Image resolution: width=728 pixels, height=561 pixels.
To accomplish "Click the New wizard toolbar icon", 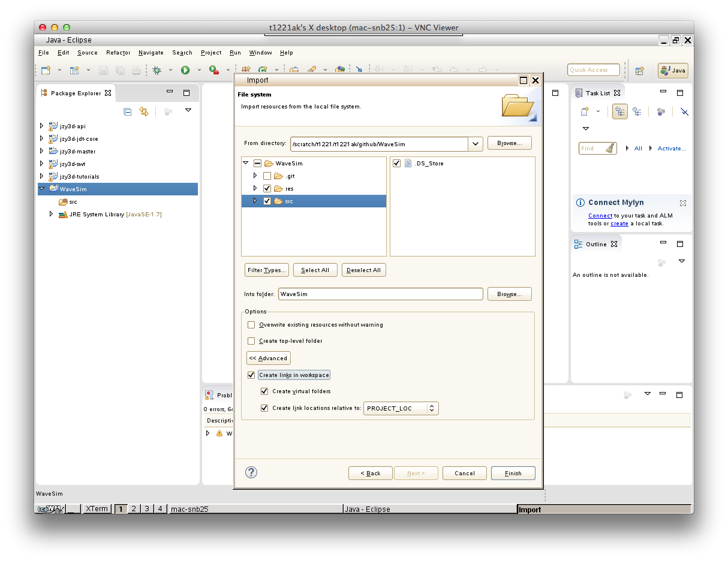I will 46,70.
